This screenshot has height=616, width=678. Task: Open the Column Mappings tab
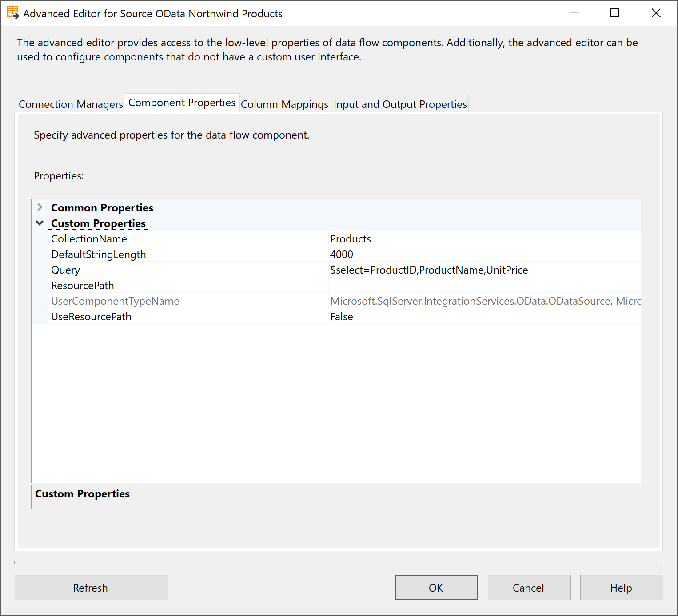coord(284,104)
